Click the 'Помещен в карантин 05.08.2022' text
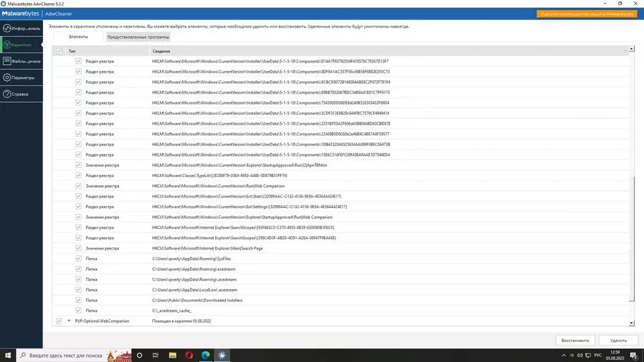Image resolution: width=644 pixels, height=362 pixels. click(x=182, y=321)
